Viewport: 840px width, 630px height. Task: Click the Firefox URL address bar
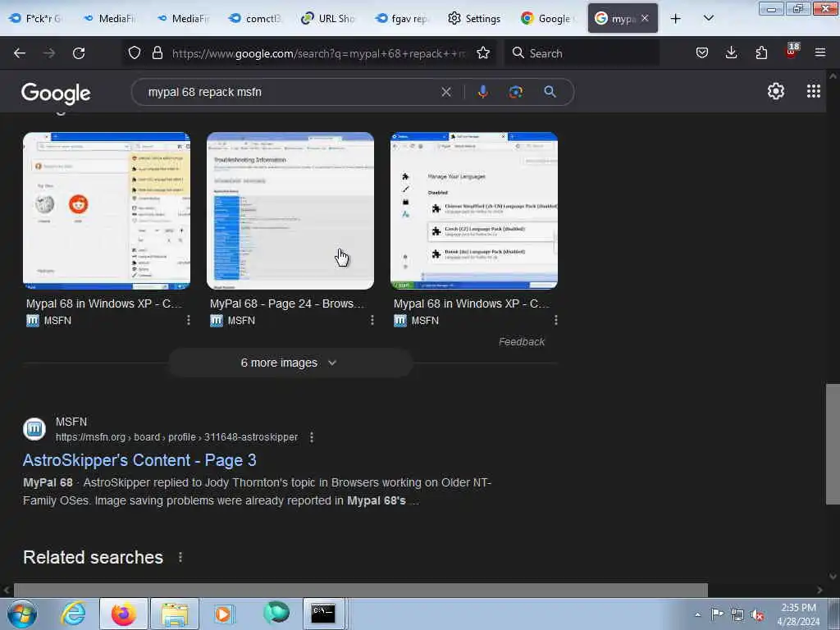[x=319, y=53]
